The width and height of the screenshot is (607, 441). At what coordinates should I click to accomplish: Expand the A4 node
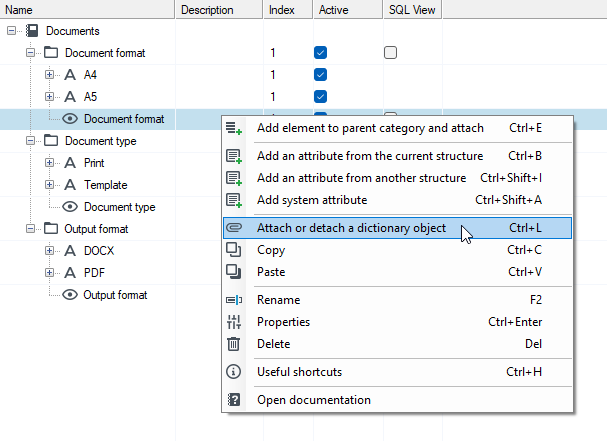[x=49, y=75]
